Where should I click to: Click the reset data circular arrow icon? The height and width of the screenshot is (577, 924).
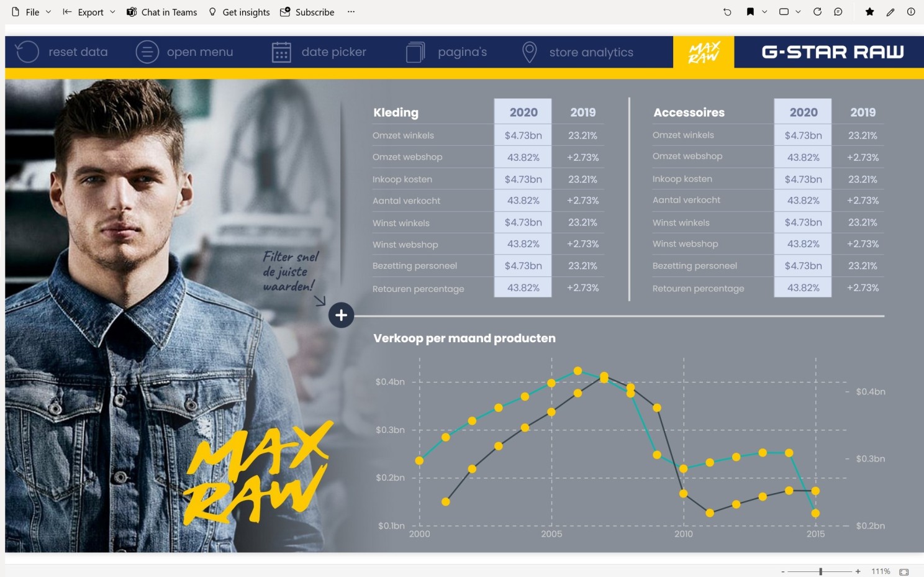click(27, 52)
